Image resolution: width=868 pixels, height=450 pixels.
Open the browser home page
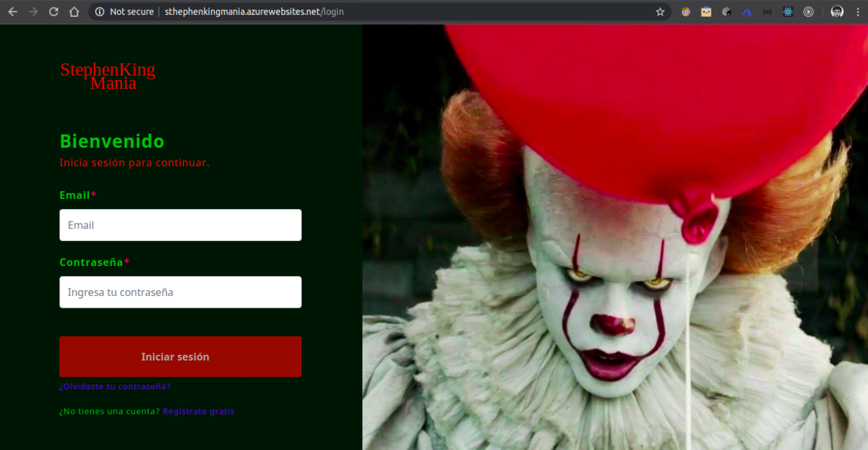pos(74,12)
